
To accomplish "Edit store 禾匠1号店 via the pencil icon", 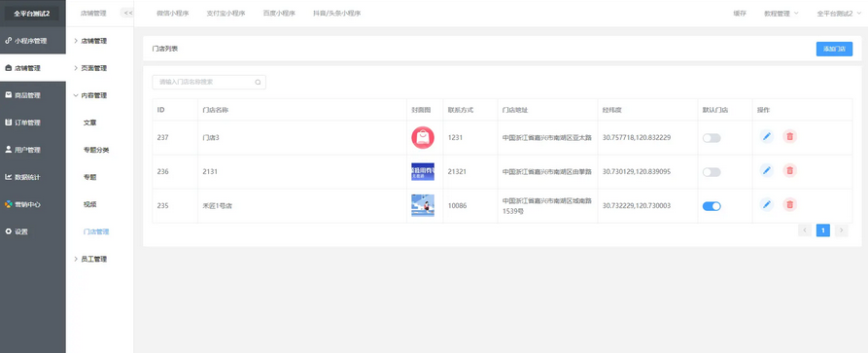I will (767, 205).
